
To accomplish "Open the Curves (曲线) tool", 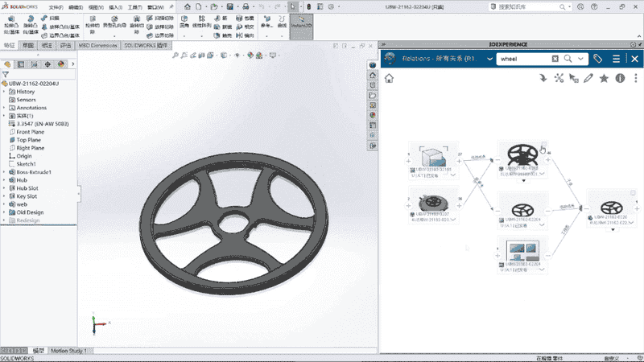I will click(282, 23).
